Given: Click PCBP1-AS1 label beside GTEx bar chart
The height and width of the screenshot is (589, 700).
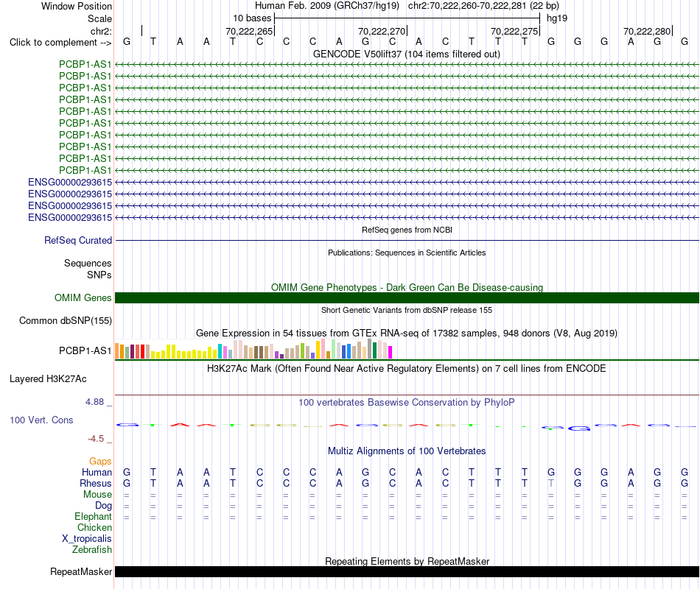Looking at the screenshot, I should [85, 350].
